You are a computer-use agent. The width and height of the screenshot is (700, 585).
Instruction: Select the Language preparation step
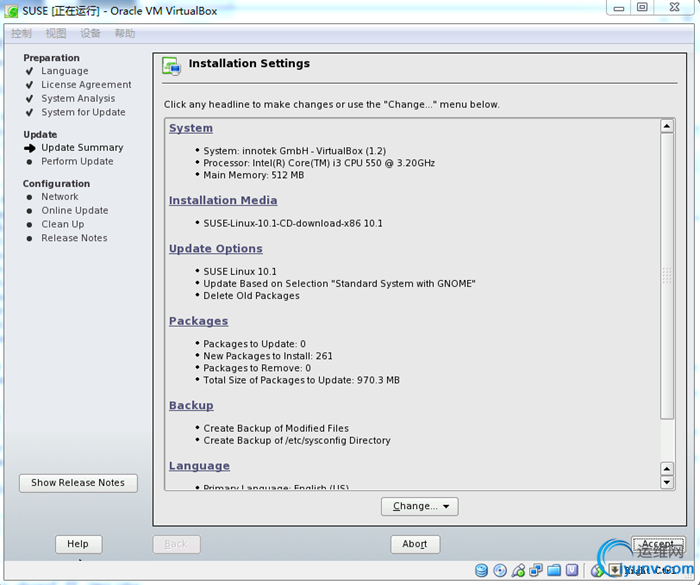coord(65,71)
